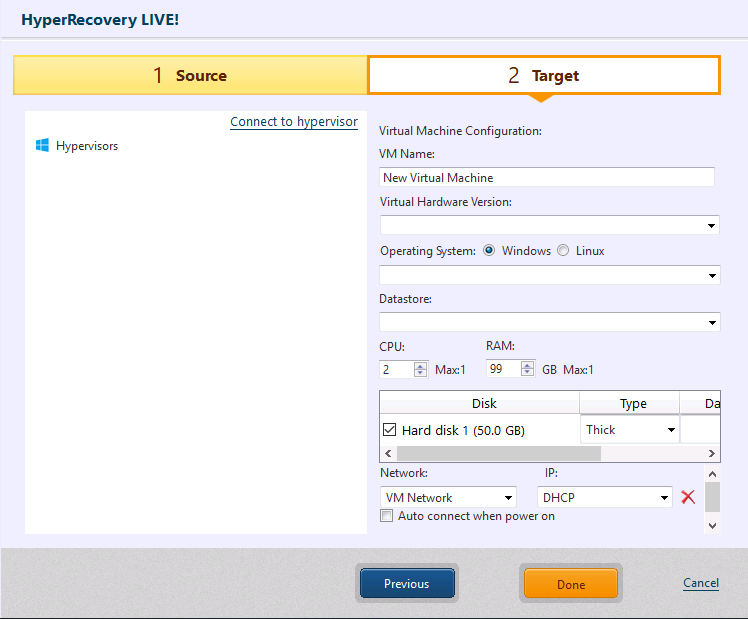Screen dimensions: 748x619
Task: Decrease RAM value with down arrow
Action: point(527,374)
